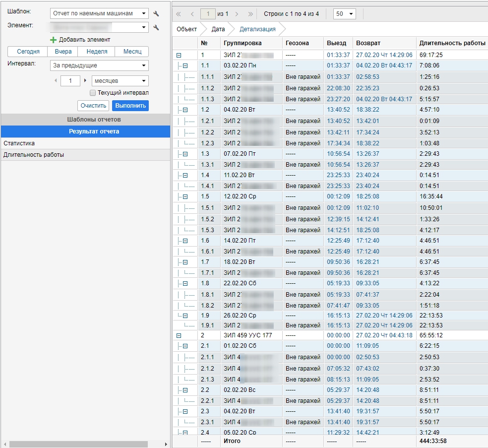Go to previous page arrow
Viewport: 488px width, 448px height.
192,14
